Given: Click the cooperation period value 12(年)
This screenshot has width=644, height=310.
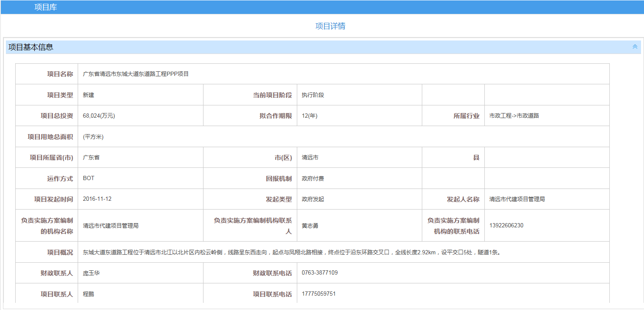Looking at the screenshot, I should 310,116.
